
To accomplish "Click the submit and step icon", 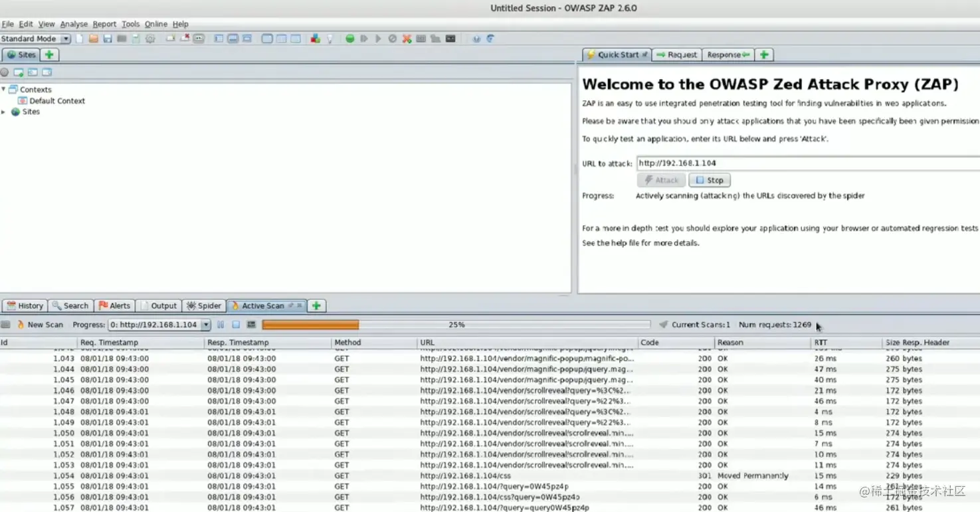I will click(x=364, y=39).
